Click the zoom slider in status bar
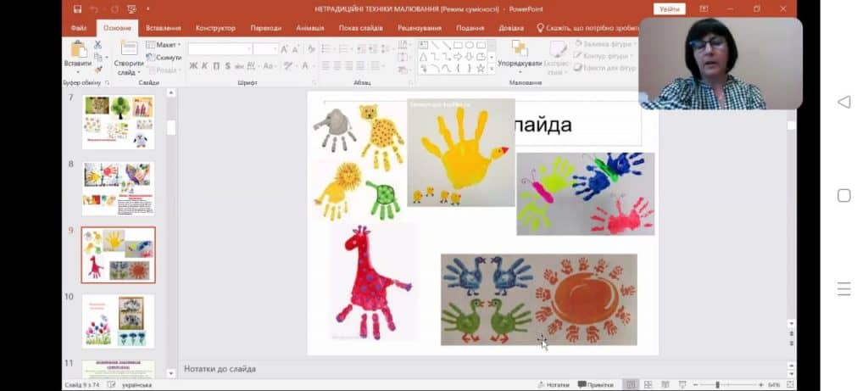868x391 pixels. tap(717, 384)
